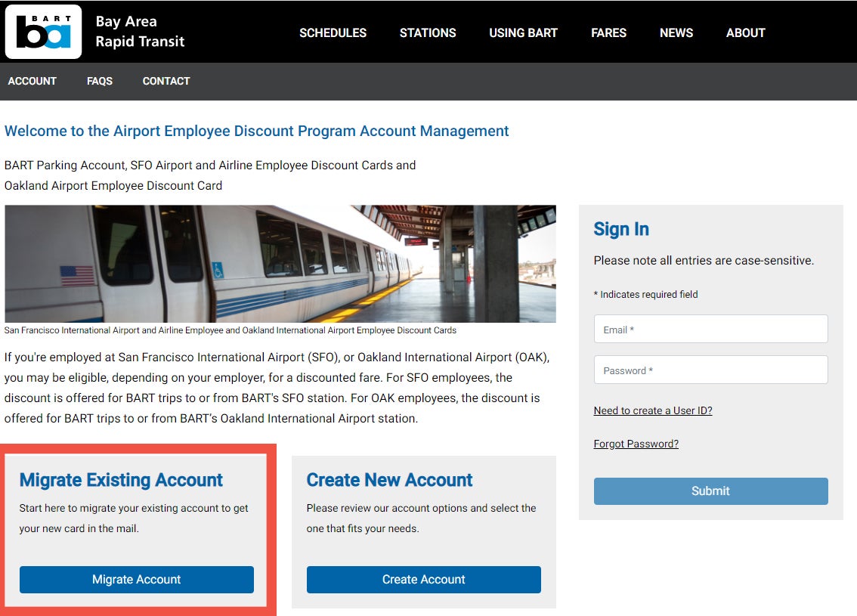857x616 pixels.
Task: Click the Welcome to Airport Employee Discount heading
Action: 256,132
